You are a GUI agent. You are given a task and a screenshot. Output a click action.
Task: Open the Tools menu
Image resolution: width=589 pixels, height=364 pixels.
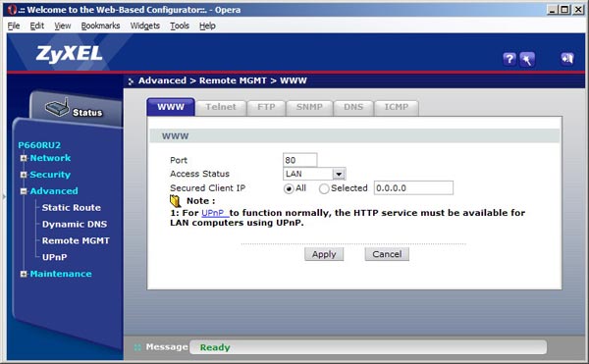180,26
